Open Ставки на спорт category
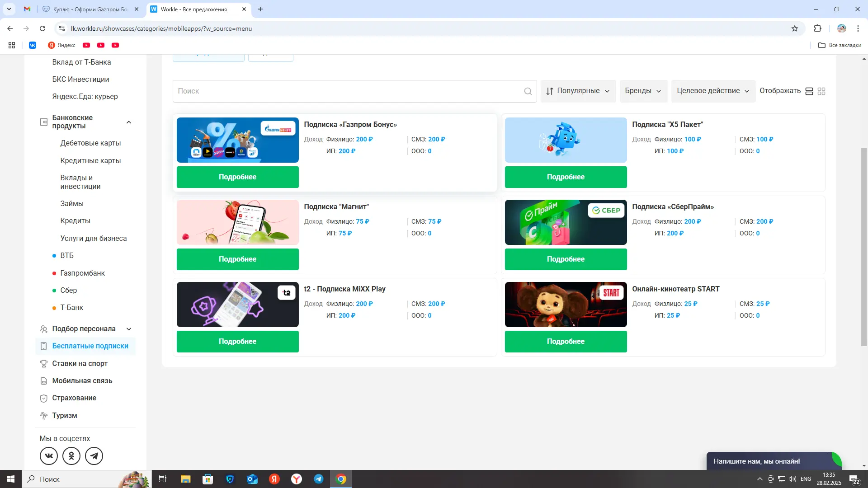The height and width of the screenshot is (488, 868). pyautogui.click(x=80, y=364)
